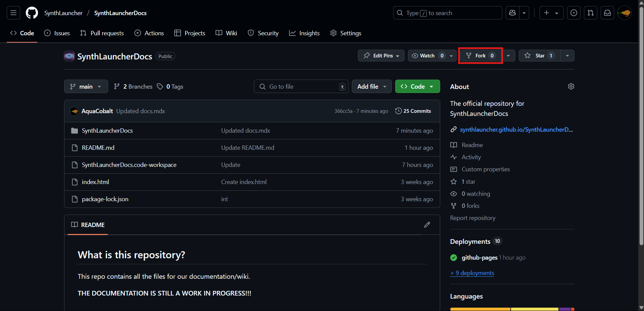Open the repository Settings tab
Viewport: 644px width, 311px height.
click(x=346, y=33)
